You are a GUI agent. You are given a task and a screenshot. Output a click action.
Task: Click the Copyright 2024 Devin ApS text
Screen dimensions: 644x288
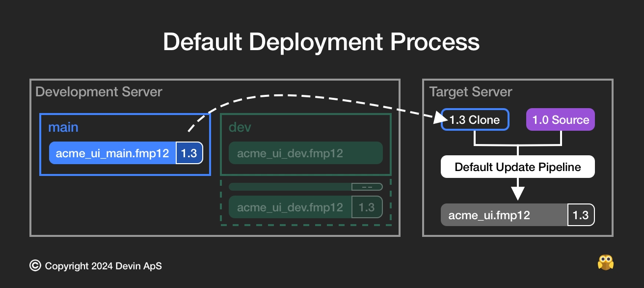coord(103,266)
